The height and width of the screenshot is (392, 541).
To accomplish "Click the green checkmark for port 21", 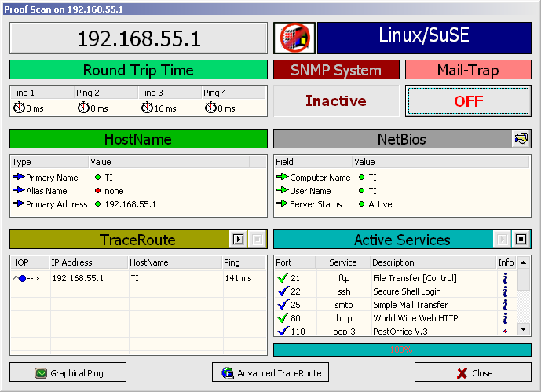I will (283, 278).
